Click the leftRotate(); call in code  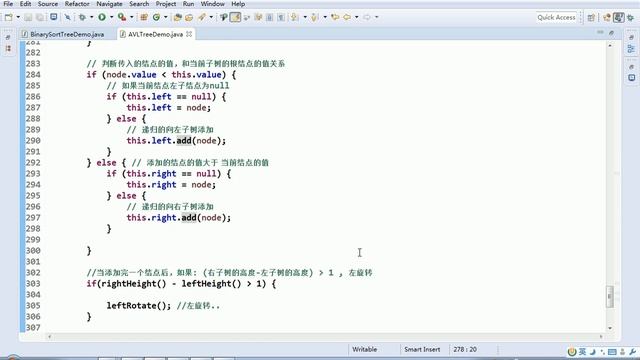[139, 306]
